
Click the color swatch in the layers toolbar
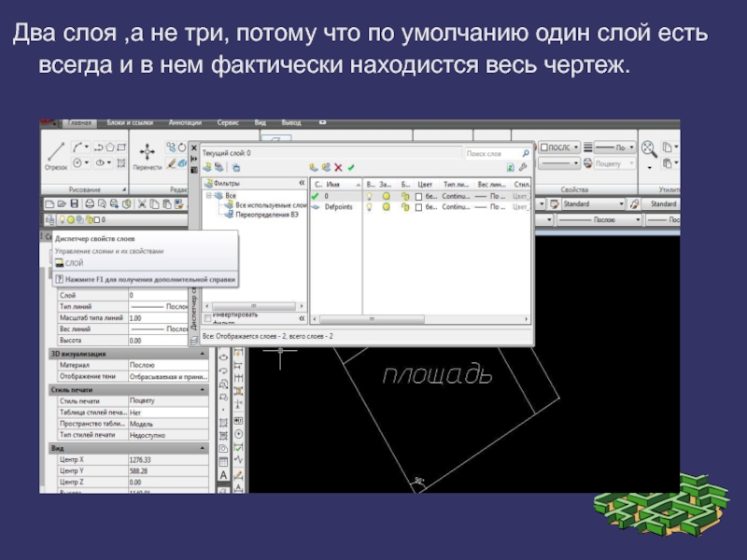(97, 220)
